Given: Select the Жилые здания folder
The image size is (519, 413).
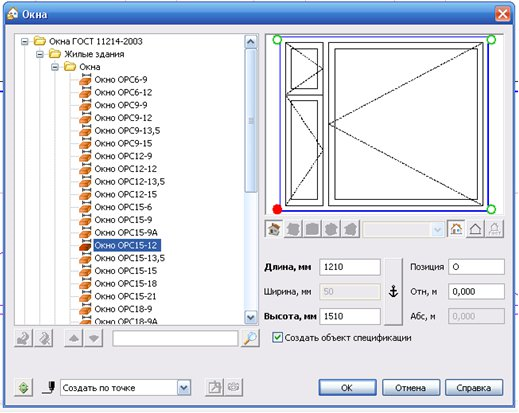Looking at the screenshot, I should [94, 54].
